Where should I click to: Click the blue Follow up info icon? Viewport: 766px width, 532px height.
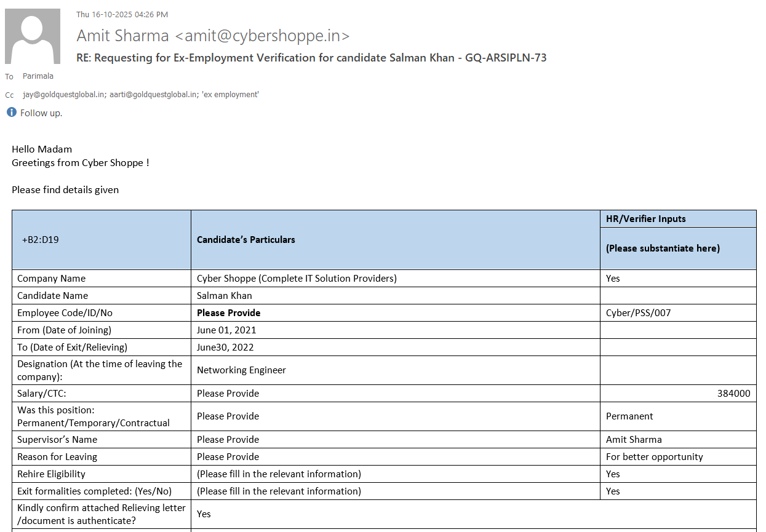(x=11, y=113)
